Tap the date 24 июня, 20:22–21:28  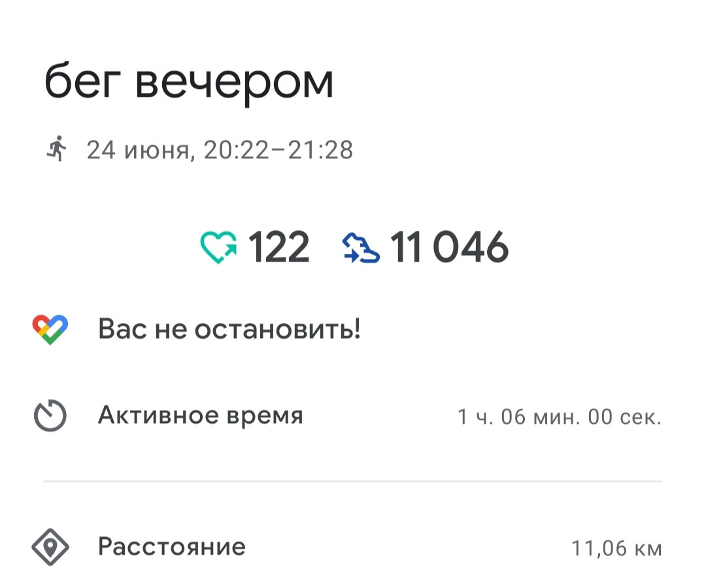click(220, 150)
